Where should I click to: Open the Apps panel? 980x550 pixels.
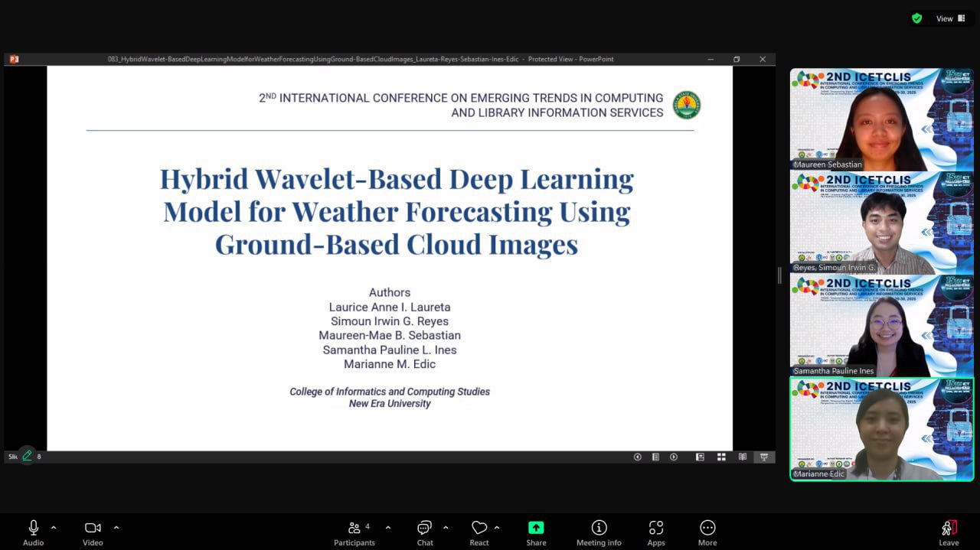click(656, 529)
